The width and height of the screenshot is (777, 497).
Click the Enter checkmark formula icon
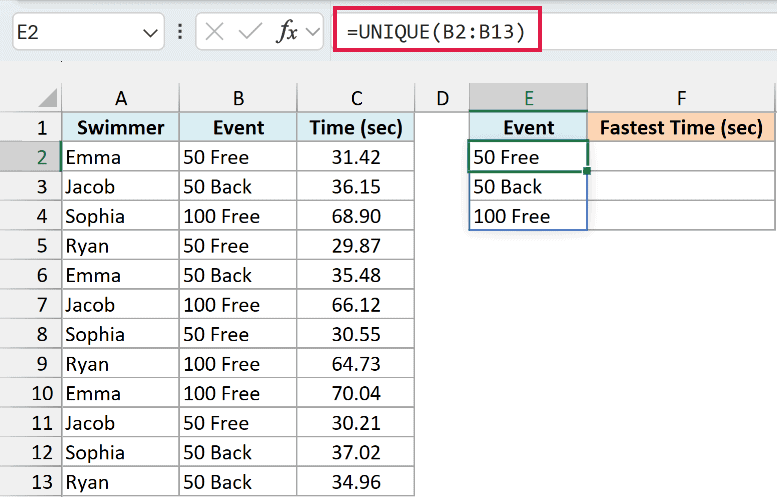[x=250, y=32]
